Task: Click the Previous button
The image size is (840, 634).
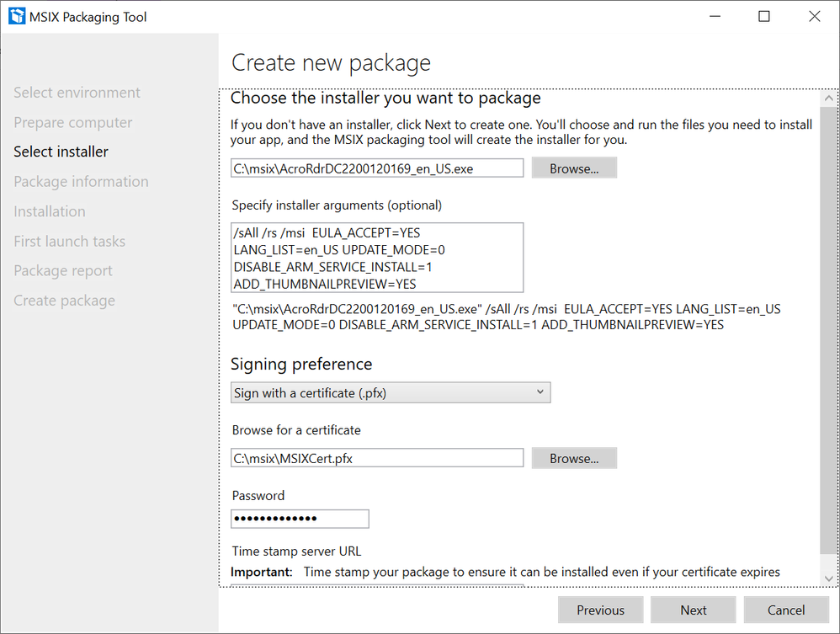Action: (600, 610)
